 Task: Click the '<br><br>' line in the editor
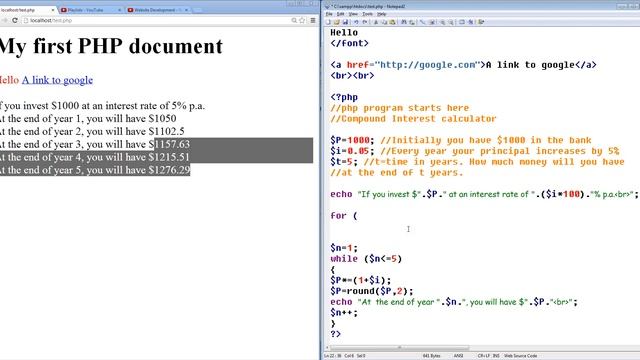(352, 76)
